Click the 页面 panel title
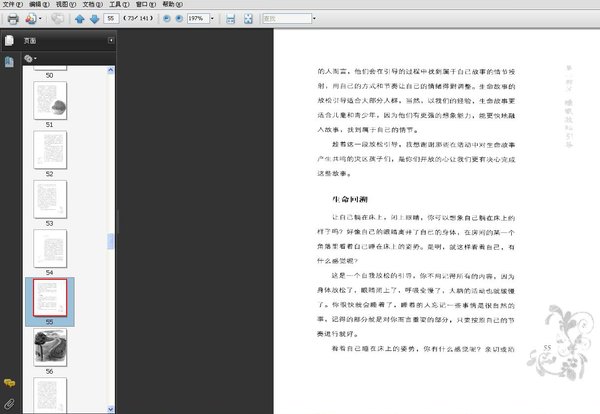The width and height of the screenshot is (600, 414). (x=30, y=41)
